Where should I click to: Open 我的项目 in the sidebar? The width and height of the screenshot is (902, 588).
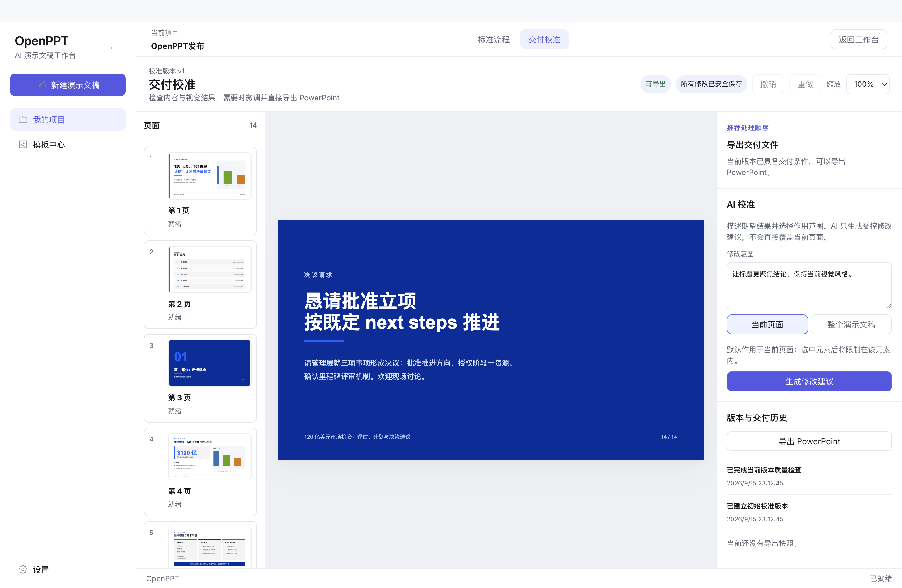68,120
